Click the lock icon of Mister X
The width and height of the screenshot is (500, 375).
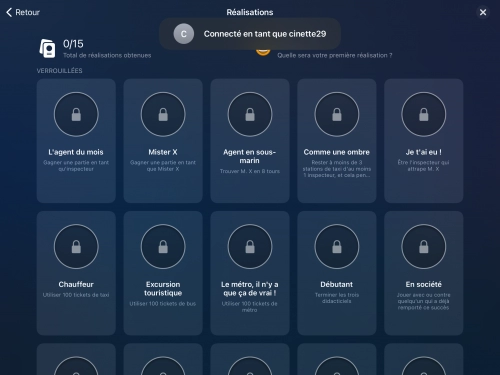pyautogui.click(x=163, y=114)
